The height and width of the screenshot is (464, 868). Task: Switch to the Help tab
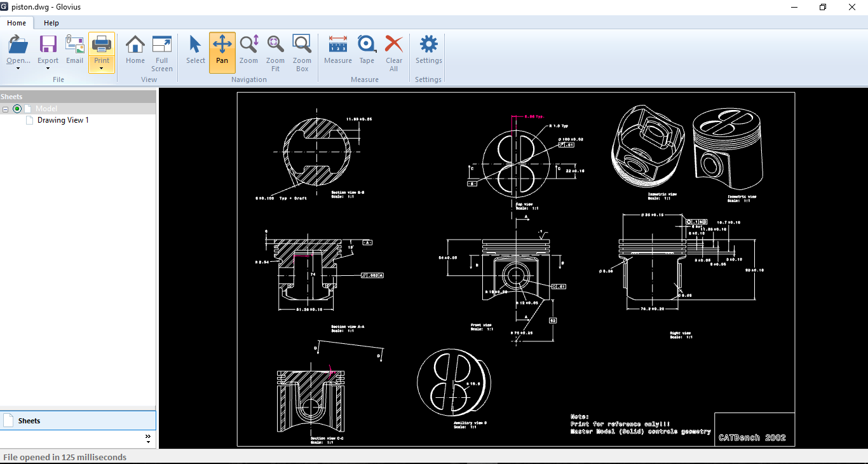(x=51, y=23)
